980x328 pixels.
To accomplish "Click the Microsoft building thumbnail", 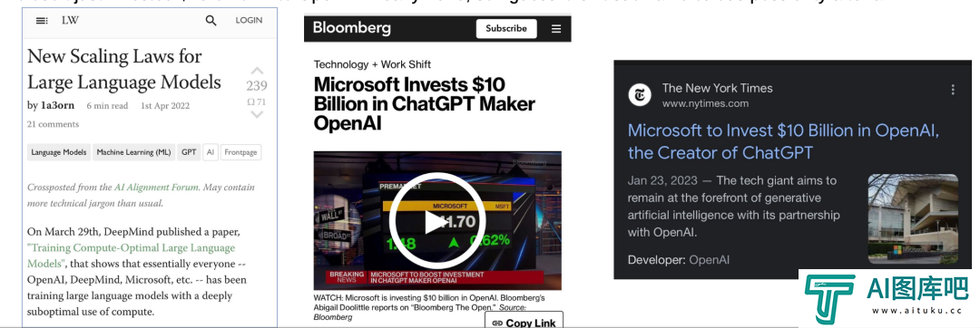I will [x=913, y=219].
